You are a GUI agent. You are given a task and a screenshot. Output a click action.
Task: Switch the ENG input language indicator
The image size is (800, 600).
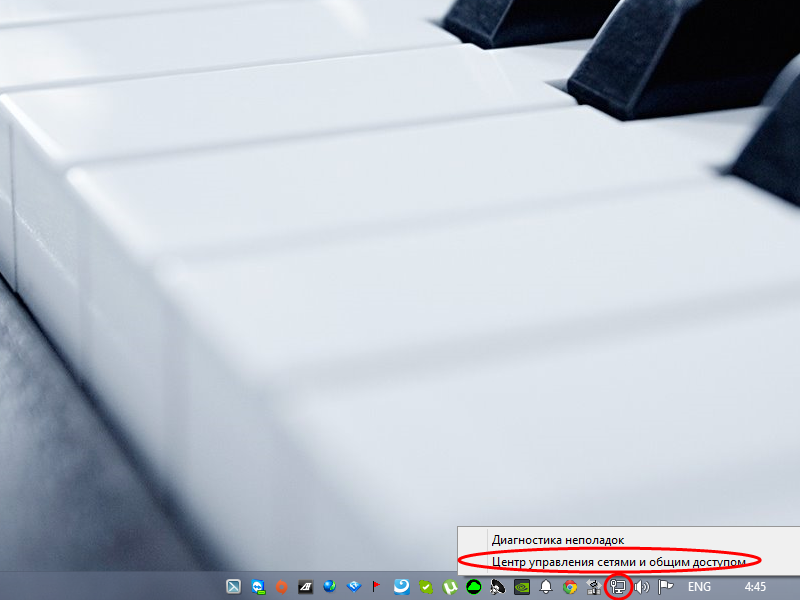click(x=699, y=587)
